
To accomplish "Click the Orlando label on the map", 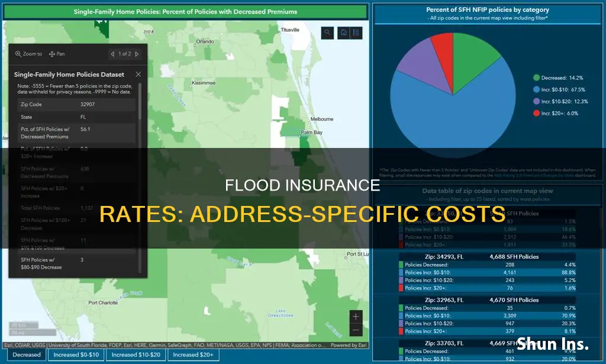I will 205,42.
